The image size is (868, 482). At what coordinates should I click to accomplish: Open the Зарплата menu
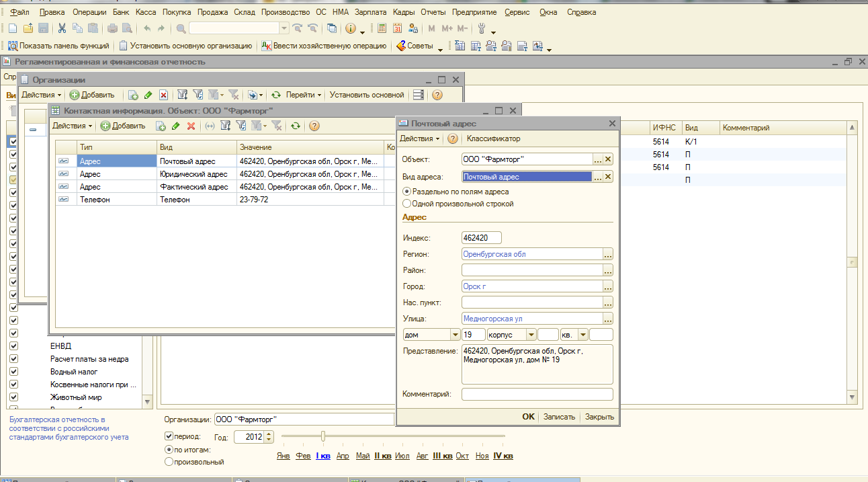click(x=370, y=12)
